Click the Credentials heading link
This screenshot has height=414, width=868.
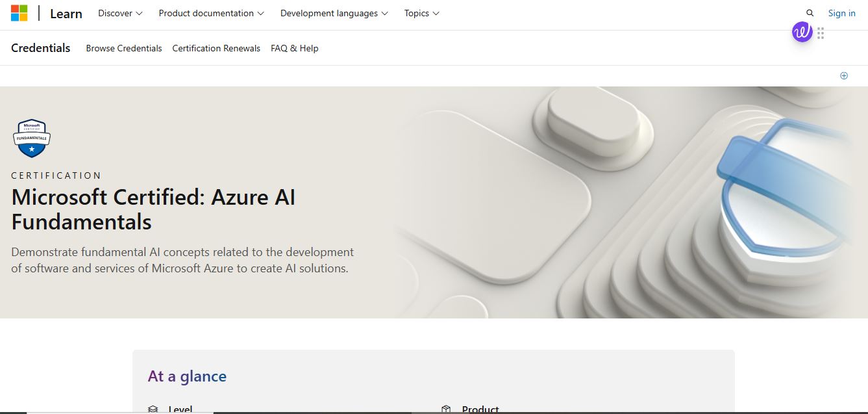[x=40, y=48]
